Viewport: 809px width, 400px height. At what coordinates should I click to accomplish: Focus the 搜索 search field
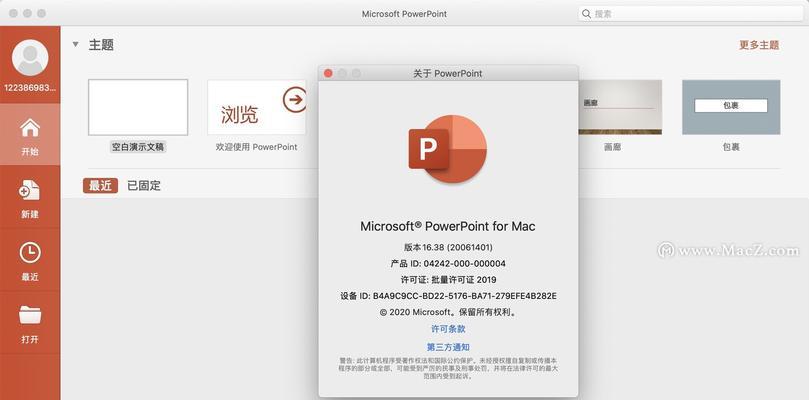(x=690, y=14)
